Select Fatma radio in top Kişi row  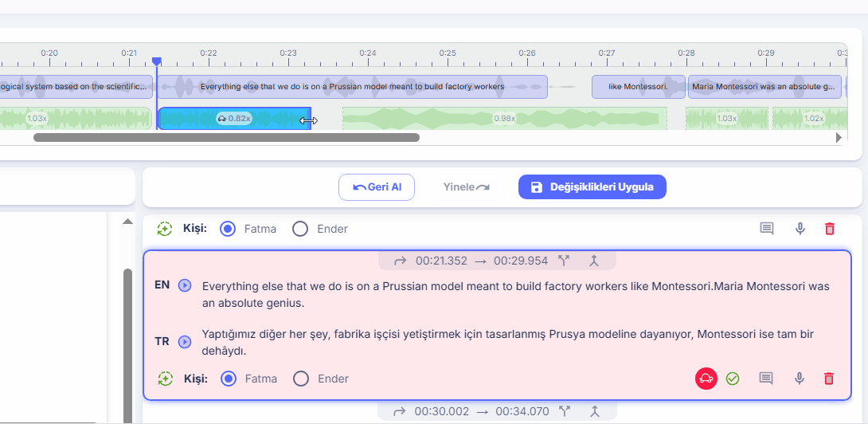click(x=228, y=229)
